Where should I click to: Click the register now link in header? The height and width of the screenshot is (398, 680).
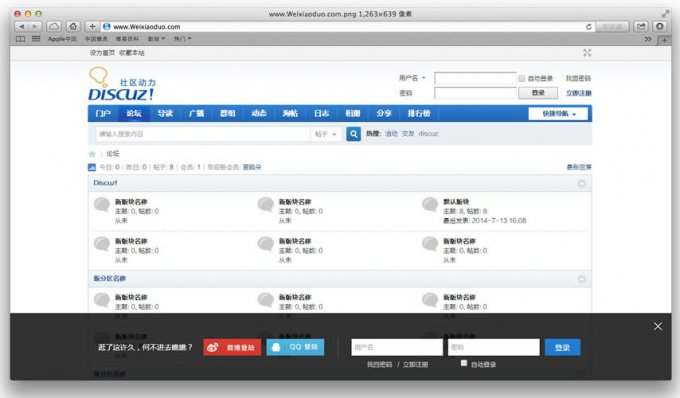[x=579, y=93]
